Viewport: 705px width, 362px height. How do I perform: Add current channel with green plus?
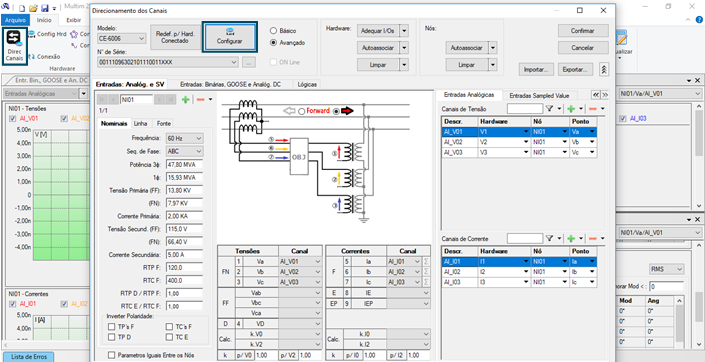571,238
